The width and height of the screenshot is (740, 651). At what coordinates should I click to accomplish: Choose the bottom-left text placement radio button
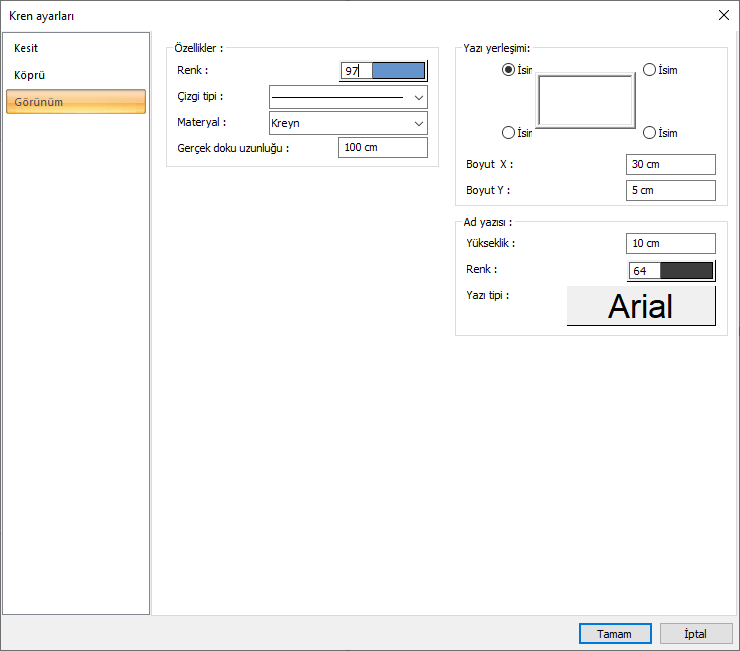point(509,133)
